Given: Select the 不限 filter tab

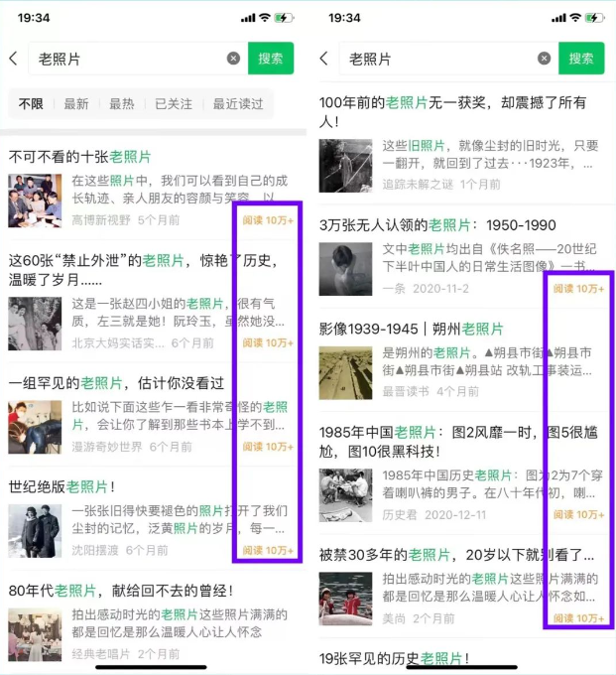Looking at the screenshot, I should (x=31, y=104).
